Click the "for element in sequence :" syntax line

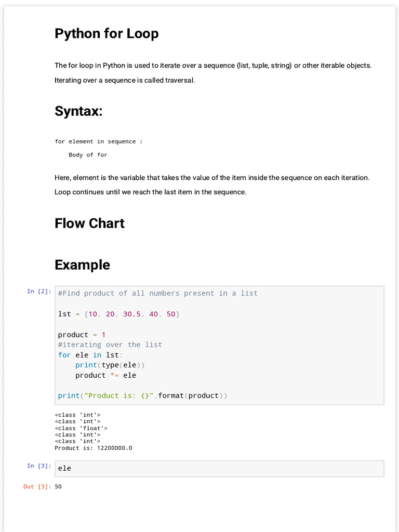(99, 142)
